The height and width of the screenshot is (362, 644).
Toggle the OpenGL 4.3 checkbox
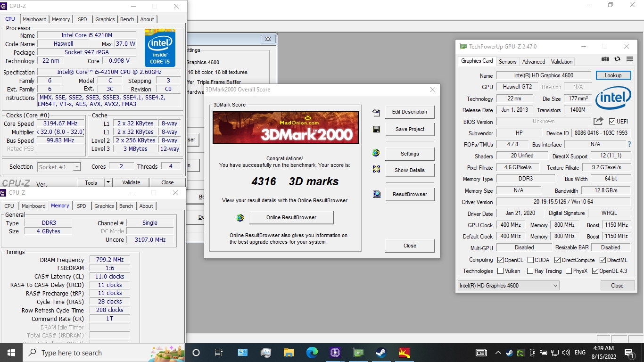595,271
